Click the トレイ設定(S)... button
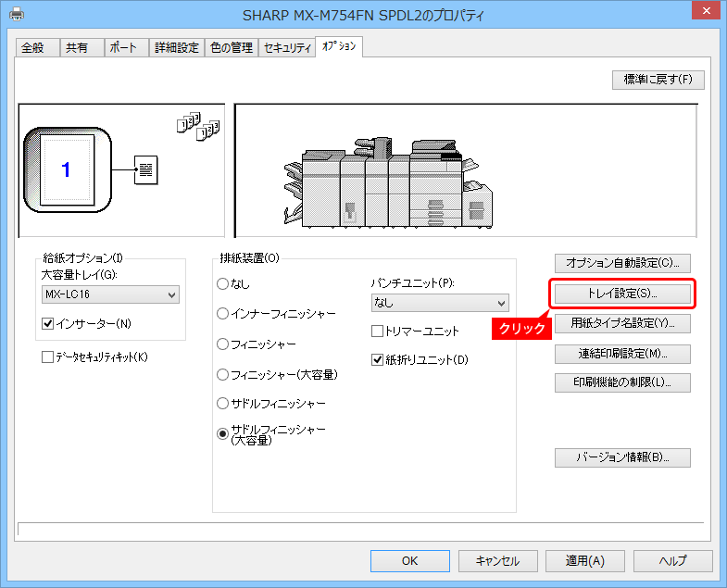 click(x=621, y=294)
